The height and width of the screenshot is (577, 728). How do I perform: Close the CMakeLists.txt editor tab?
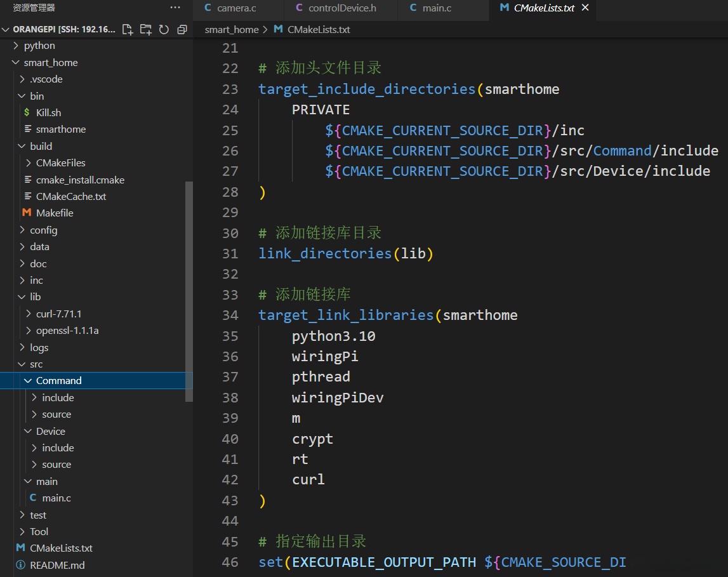tap(585, 8)
